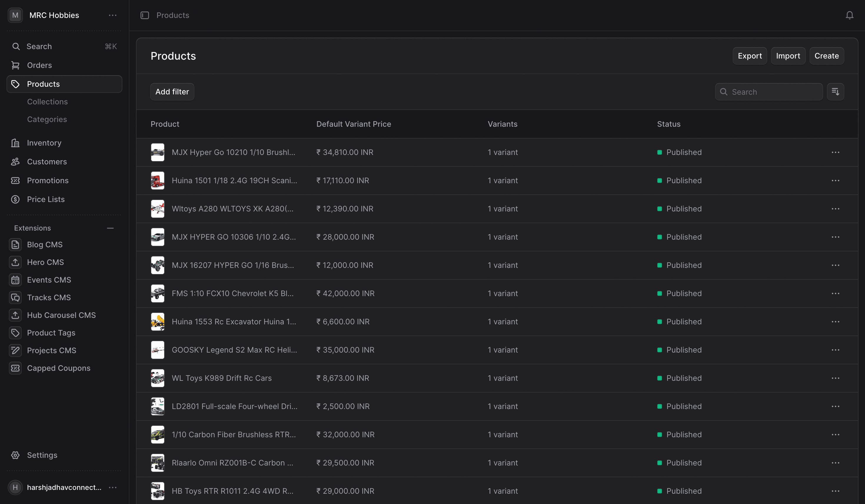
Task: Open actions menu for FMS FCX10 Chevrolet row
Action: [835, 293]
